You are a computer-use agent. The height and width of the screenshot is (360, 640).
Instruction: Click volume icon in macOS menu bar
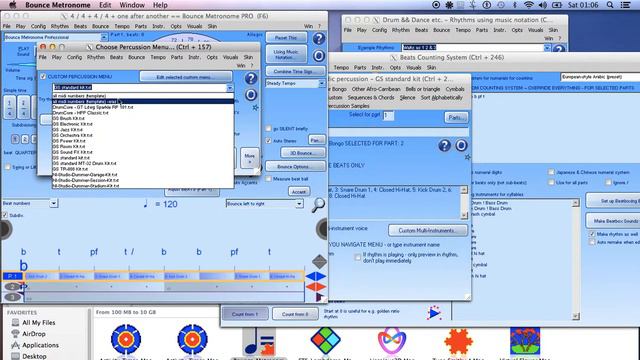coord(542,5)
